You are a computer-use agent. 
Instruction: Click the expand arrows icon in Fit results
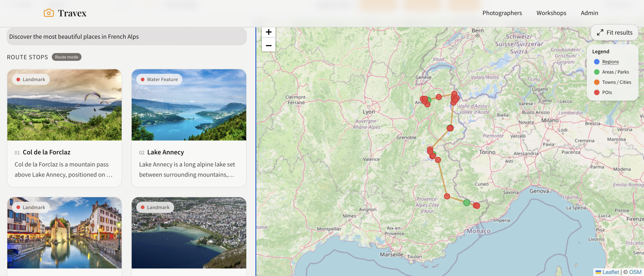click(600, 32)
